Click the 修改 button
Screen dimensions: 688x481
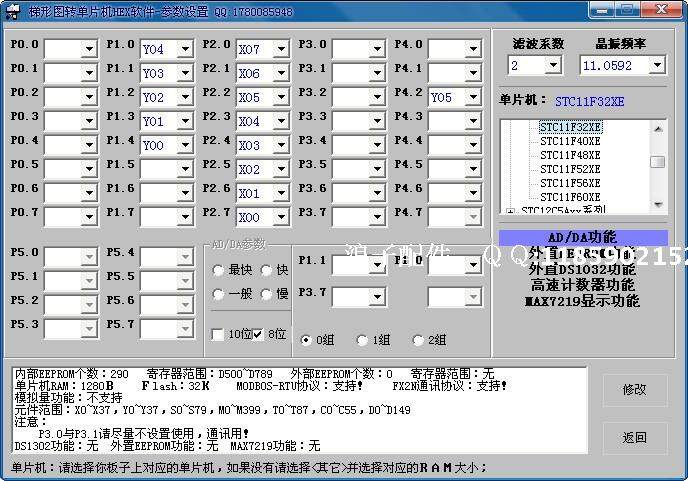tap(635, 390)
